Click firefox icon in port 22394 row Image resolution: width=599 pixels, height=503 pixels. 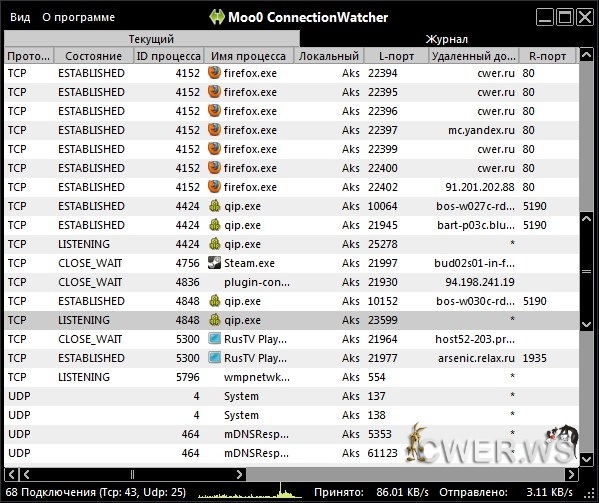(214, 73)
